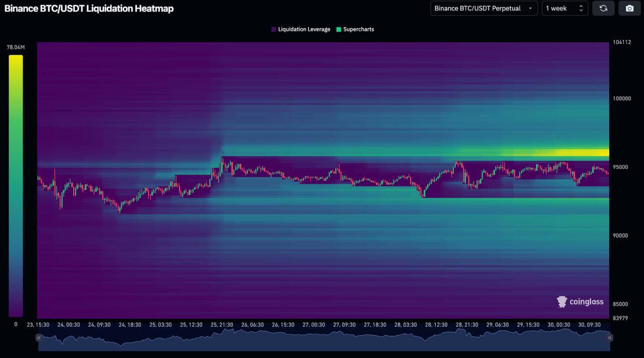Click the 104112 price axis label
644x358 pixels.
tap(622, 42)
